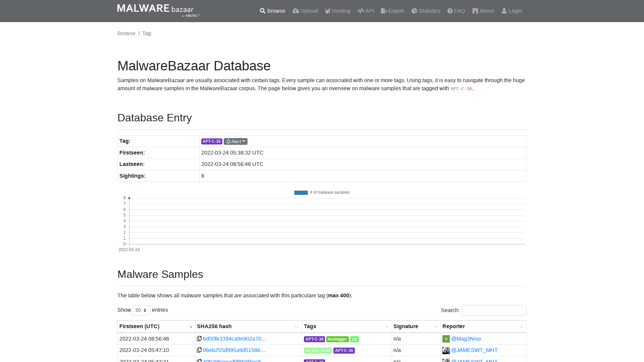Click the Firstseen value 2022-03-24 05:38:32 UTC
The image size is (644, 362).
(x=232, y=153)
